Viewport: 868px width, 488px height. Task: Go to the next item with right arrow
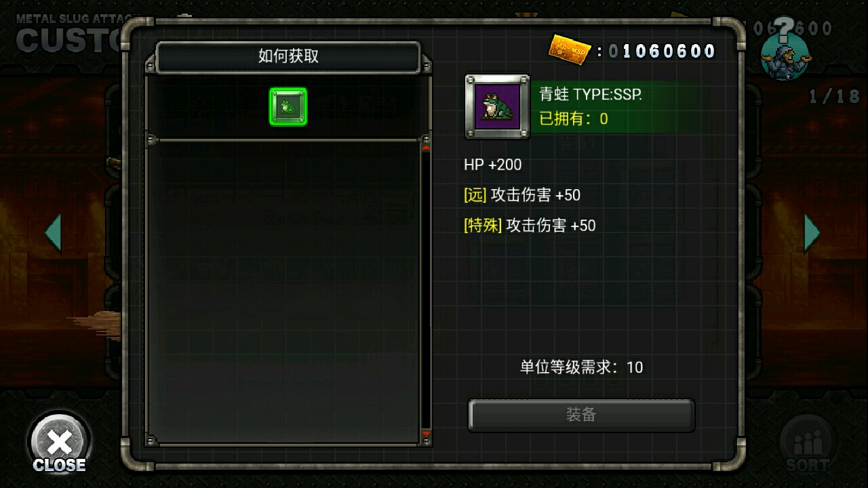coord(812,233)
